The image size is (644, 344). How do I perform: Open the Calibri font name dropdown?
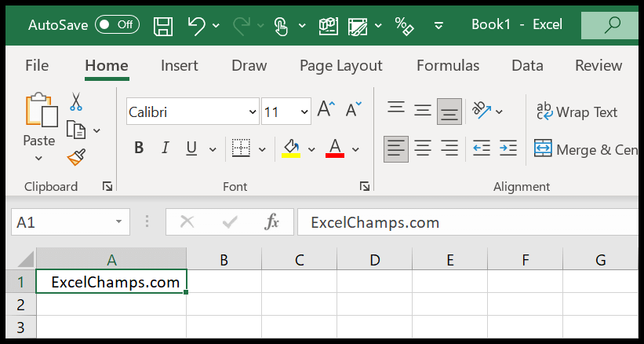click(x=253, y=112)
